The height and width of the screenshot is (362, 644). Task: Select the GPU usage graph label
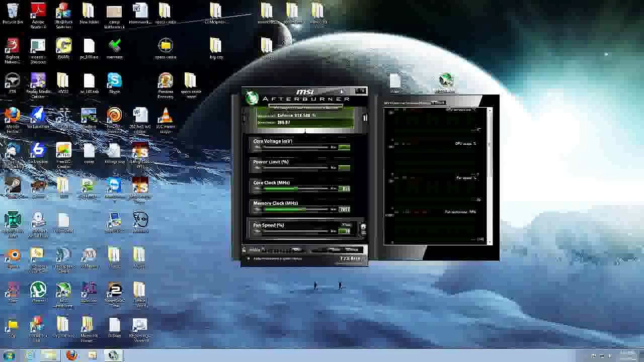tap(465, 144)
